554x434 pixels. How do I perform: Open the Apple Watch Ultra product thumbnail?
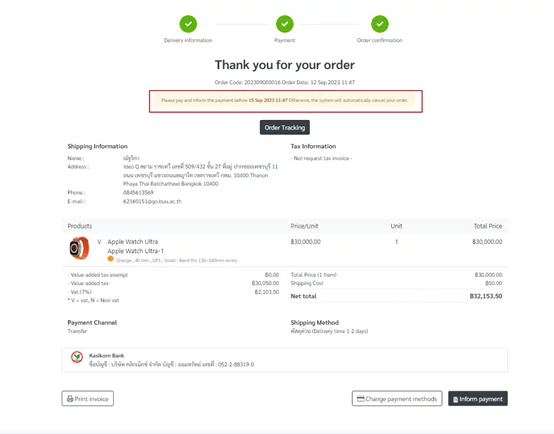79,248
